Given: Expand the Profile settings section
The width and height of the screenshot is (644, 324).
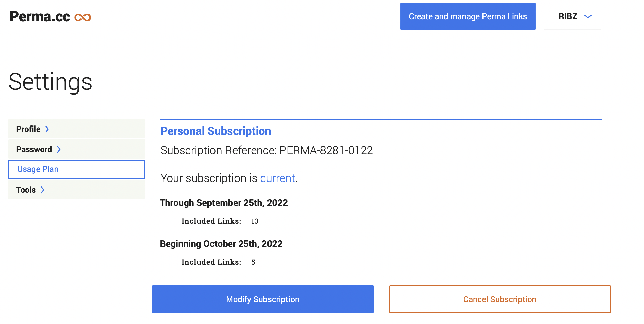Looking at the screenshot, I should [28, 129].
